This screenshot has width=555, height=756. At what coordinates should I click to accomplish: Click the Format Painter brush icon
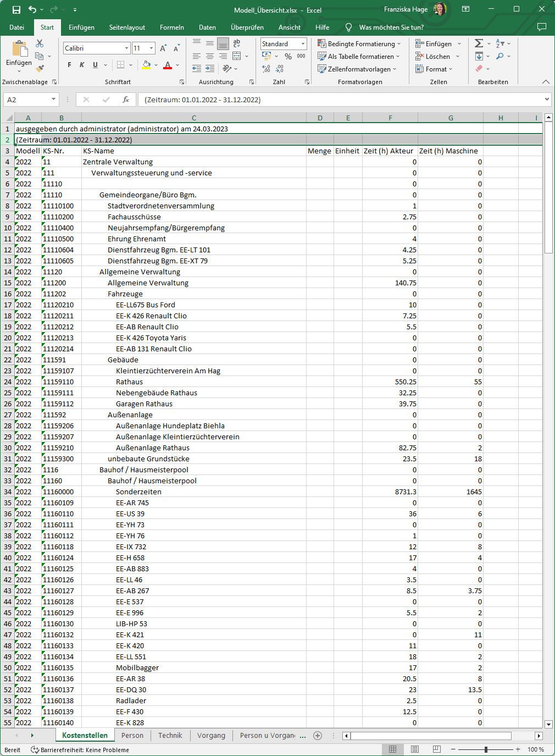[40, 69]
